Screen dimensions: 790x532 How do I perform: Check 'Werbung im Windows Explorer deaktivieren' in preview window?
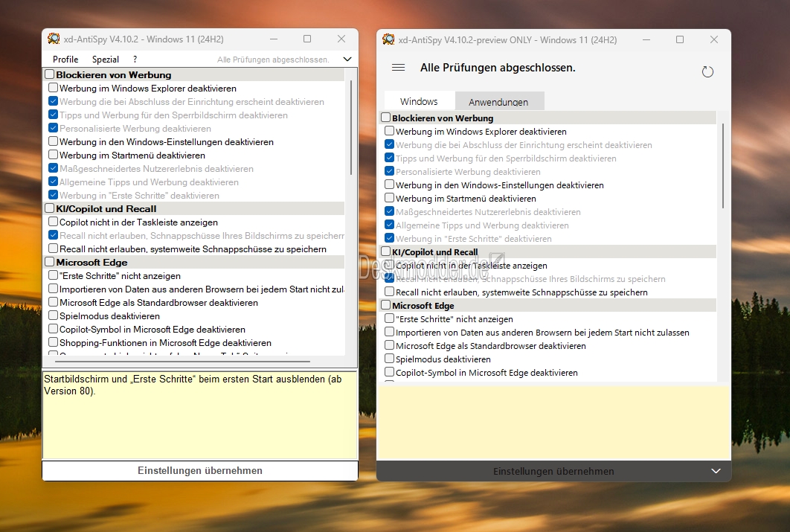(389, 131)
